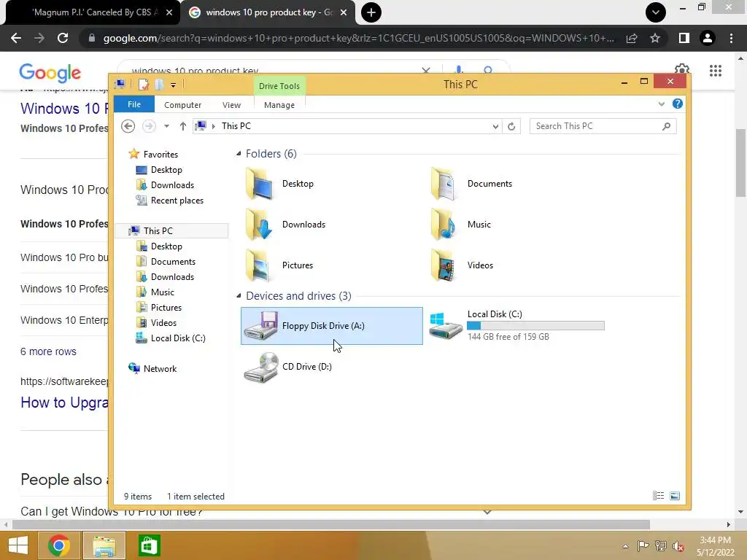Open the Manage ribbon tab

pos(279,105)
